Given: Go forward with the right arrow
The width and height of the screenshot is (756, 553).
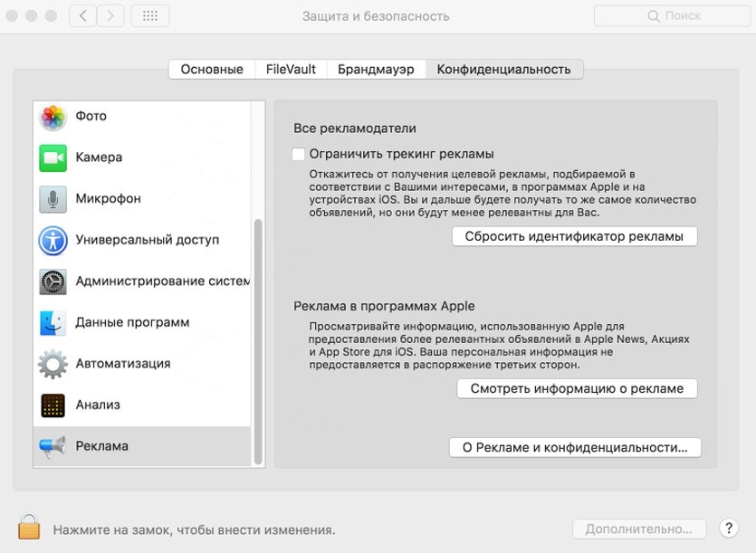Looking at the screenshot, I should tap(110, 16).
